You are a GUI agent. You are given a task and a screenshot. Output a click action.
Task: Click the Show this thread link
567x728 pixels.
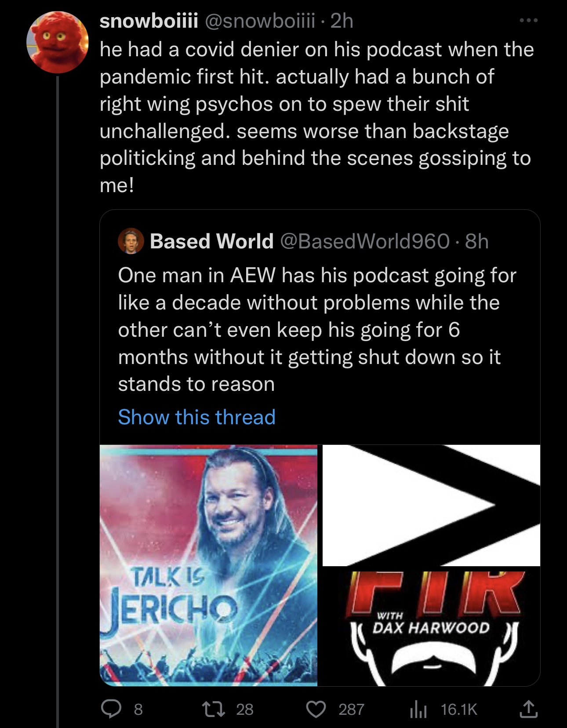196,417
